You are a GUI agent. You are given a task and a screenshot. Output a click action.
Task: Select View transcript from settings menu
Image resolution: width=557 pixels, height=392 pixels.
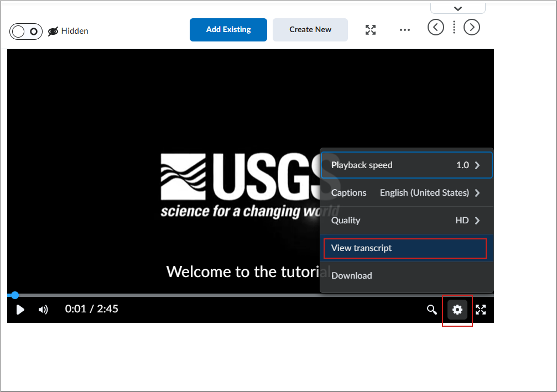point(405,248)
